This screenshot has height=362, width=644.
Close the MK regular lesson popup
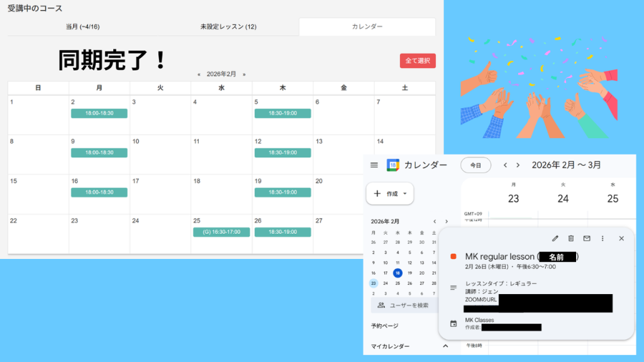coord(621,238)
